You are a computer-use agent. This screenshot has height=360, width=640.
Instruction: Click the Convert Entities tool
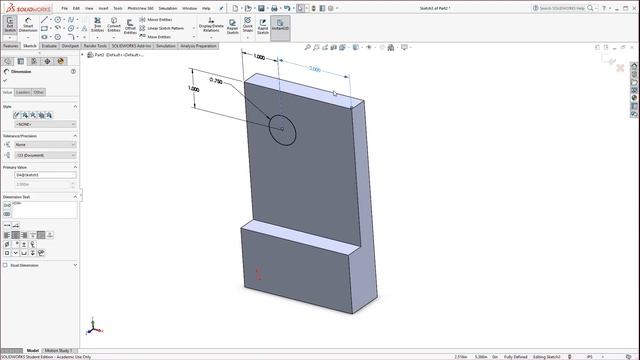point(114,25)
